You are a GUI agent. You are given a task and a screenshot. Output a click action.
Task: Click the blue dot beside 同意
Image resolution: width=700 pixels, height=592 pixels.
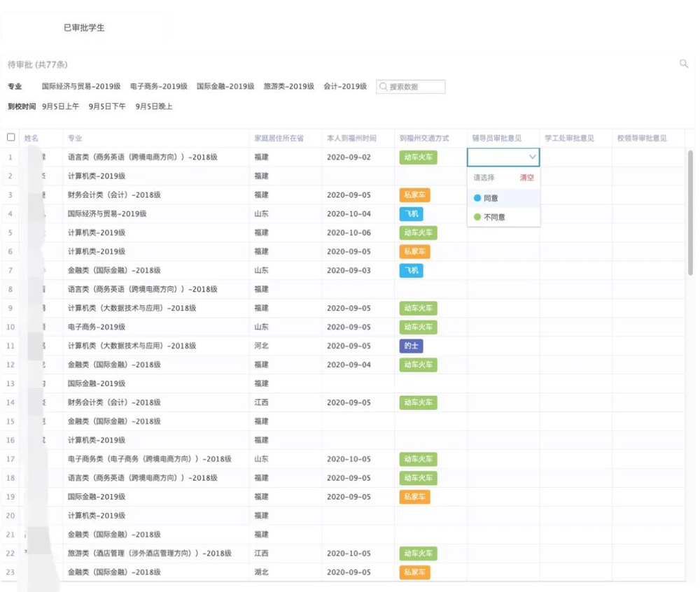pyautogui.click(x=477, y=198)
